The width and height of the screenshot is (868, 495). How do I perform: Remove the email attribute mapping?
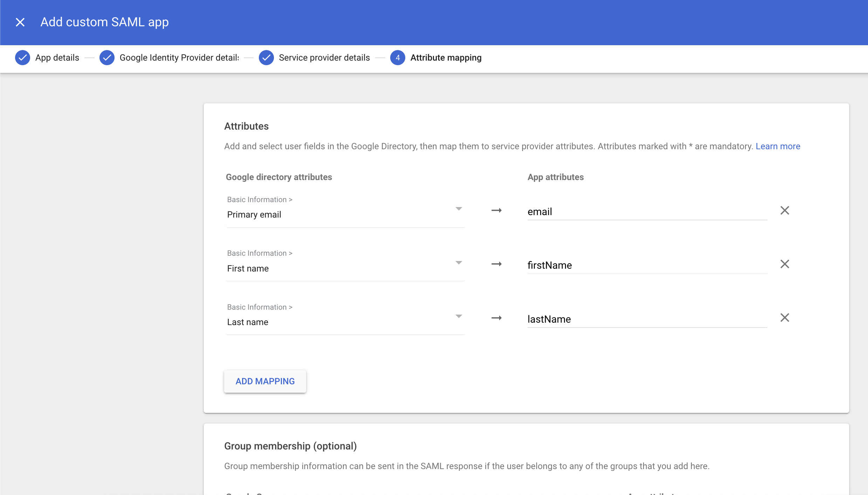[785, 211]
